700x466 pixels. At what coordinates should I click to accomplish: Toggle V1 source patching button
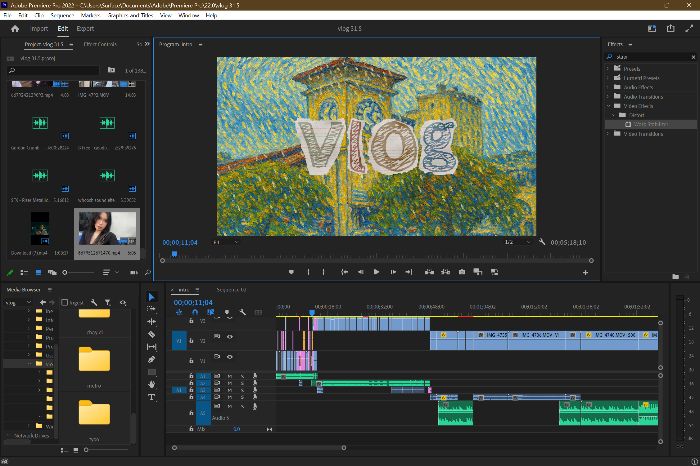coord(179,341)
